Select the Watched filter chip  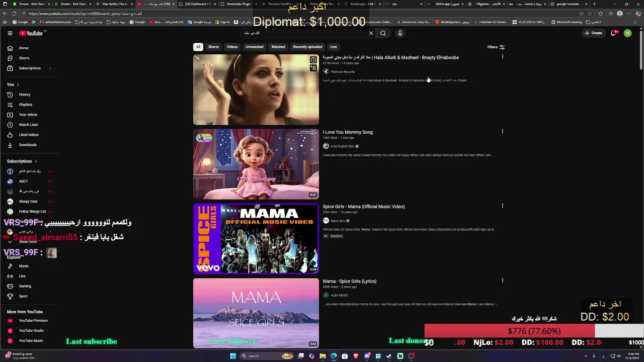click(x=278, y=47)
